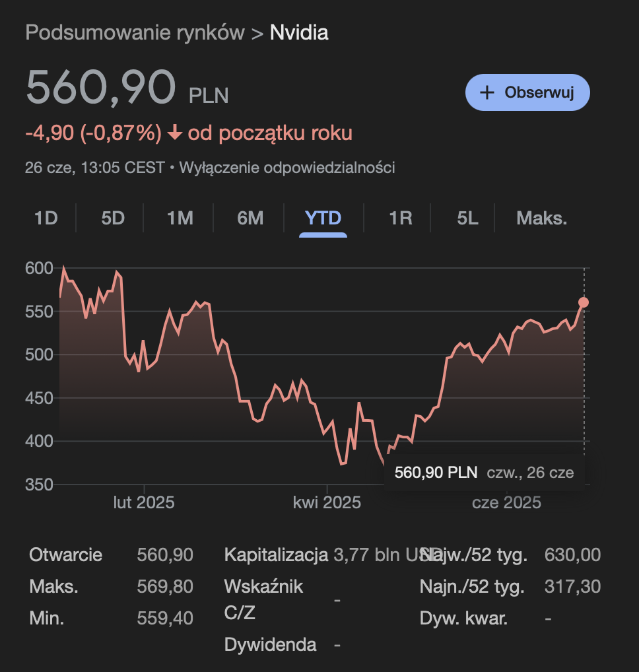Open the Podsumowanie rynków breadcrumb link
Image resolution: width=639 pixels, height=672 pixels.
click(x=135, y=32)
